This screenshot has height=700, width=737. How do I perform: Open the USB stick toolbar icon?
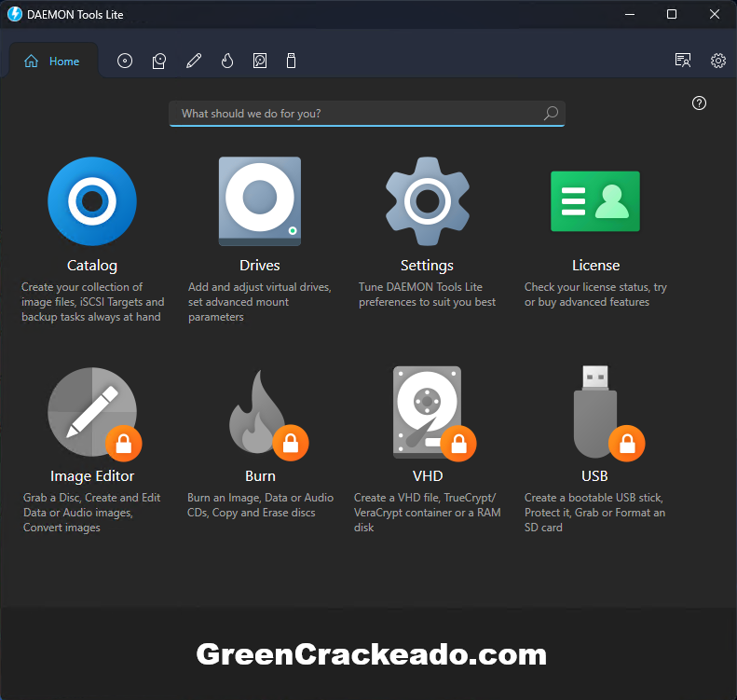pyautogui.click(x=291, y=61)
